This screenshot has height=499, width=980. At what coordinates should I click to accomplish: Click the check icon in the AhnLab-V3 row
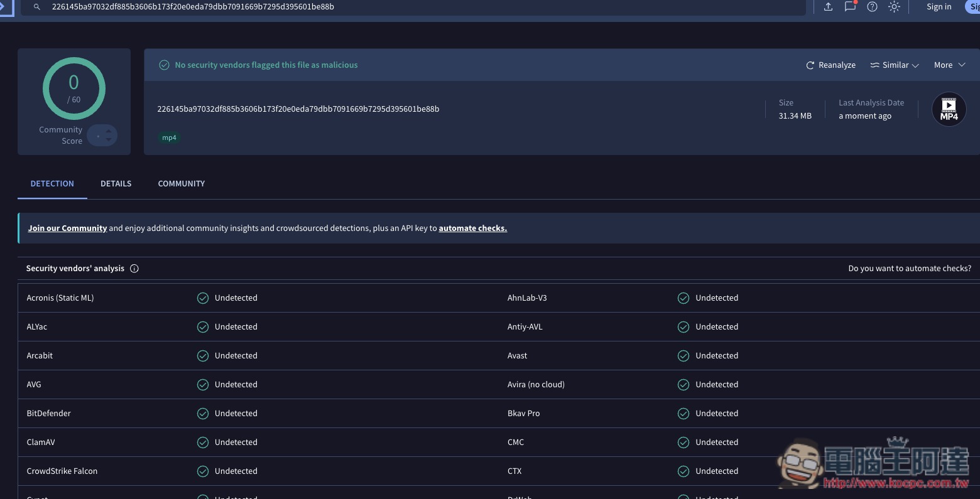(683, 298)
